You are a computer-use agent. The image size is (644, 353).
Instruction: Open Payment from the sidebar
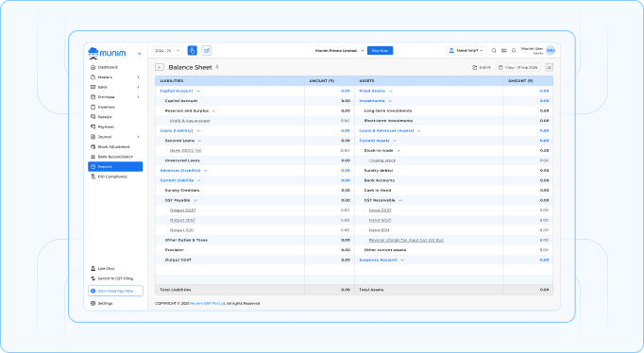point(106,126)
